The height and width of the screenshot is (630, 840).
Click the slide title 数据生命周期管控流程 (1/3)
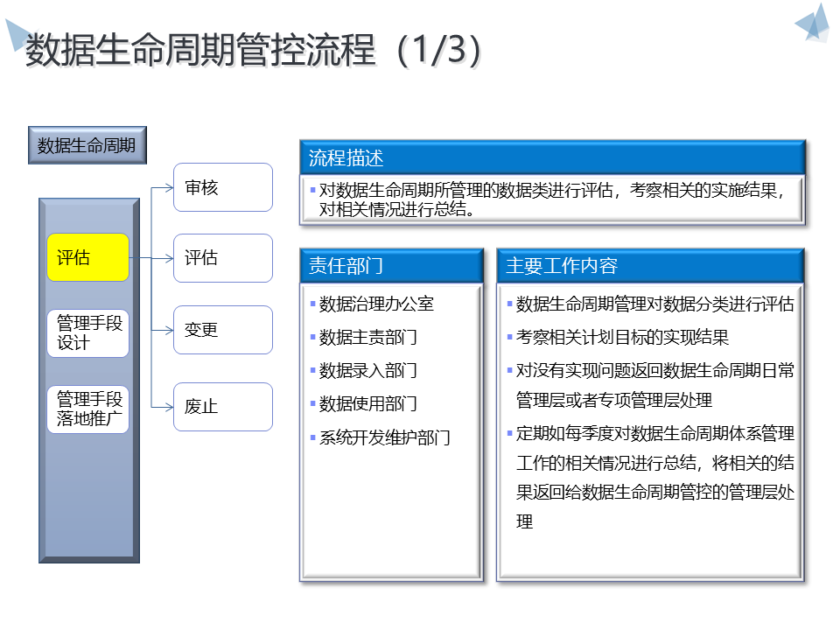(x=253, y=50)
